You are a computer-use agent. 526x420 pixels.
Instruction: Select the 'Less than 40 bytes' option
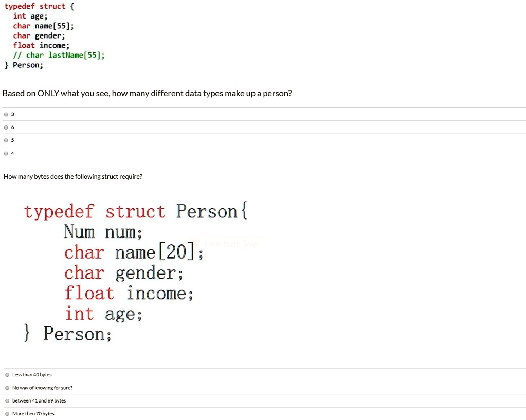[7, 375]
